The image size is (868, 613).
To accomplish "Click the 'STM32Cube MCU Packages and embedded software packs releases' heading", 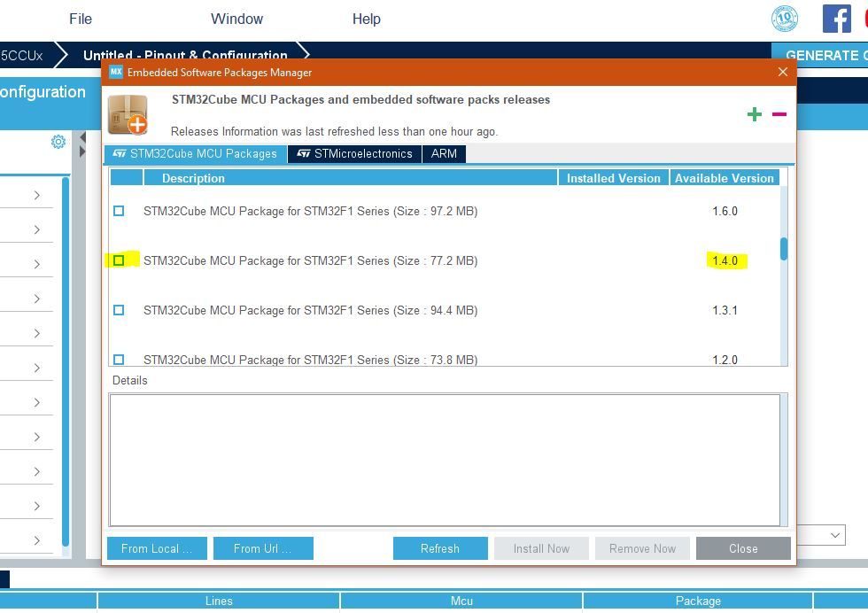I will pos(361,100).
